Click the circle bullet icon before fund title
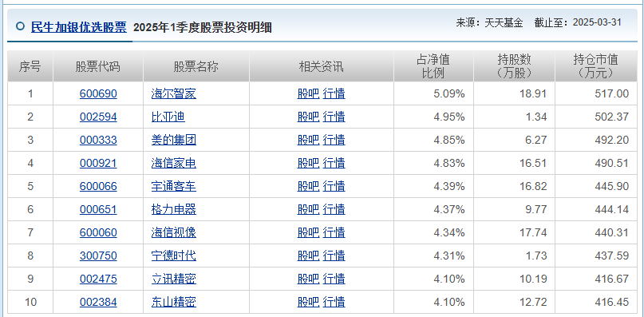The height and width of the screenshot is (317, 644). click(20, 26)
